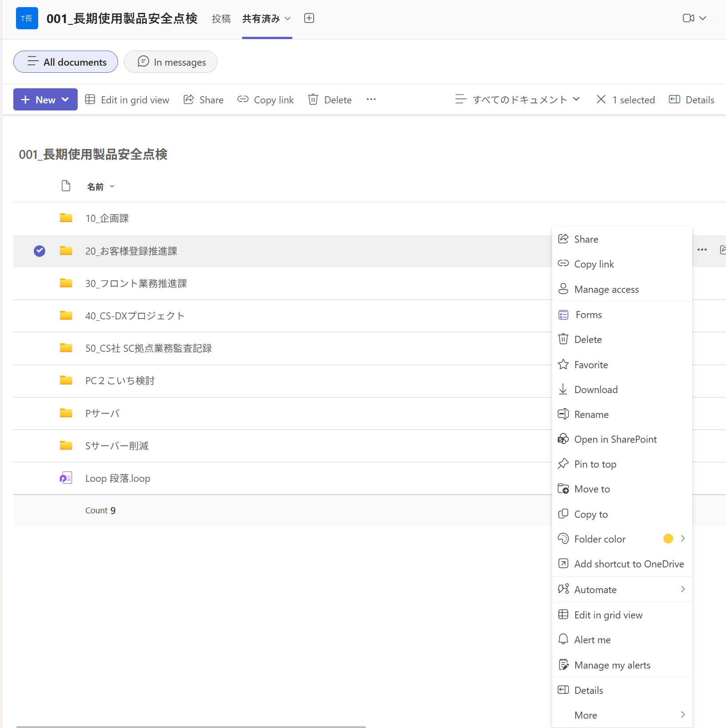Click the file type column header icon
This screenshot has height=728, width=726.
(x=66, y=186)
